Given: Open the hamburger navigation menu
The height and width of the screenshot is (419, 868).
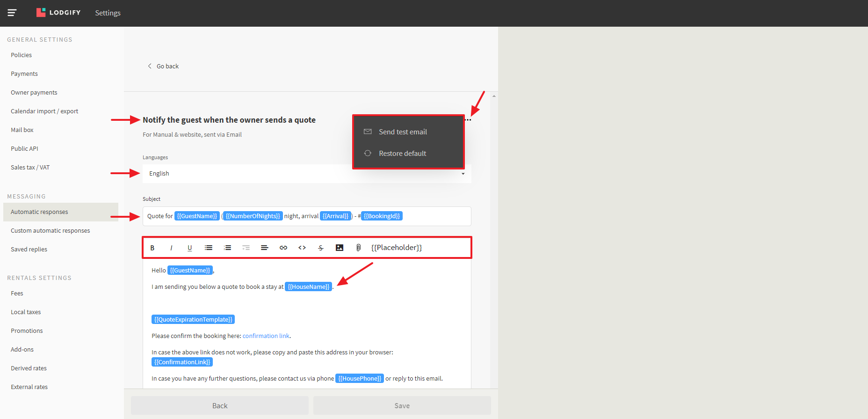Looking at the screenshot, I should click(x=12, y=13).
